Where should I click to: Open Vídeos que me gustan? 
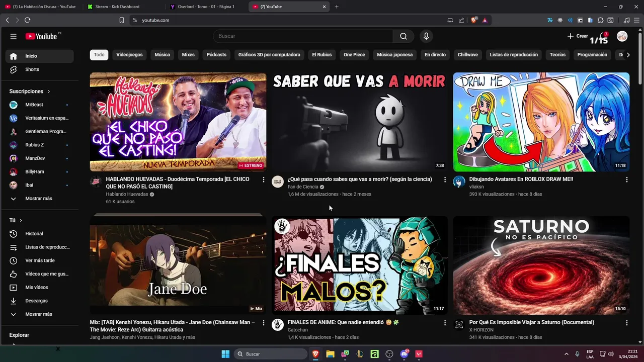40,274
